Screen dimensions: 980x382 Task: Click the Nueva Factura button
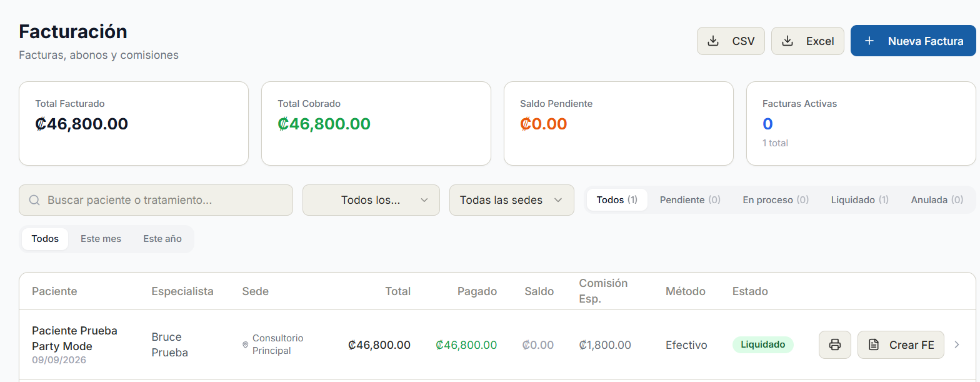pos(913,41)
